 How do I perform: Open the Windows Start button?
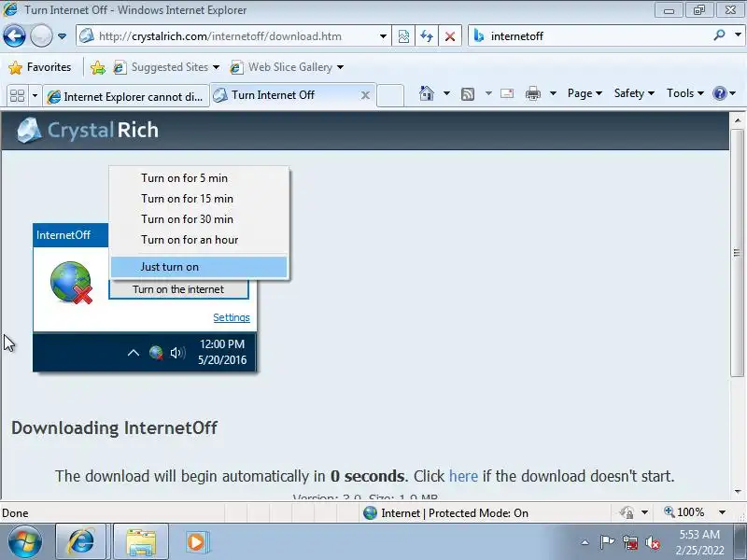(x=25, y=542)
